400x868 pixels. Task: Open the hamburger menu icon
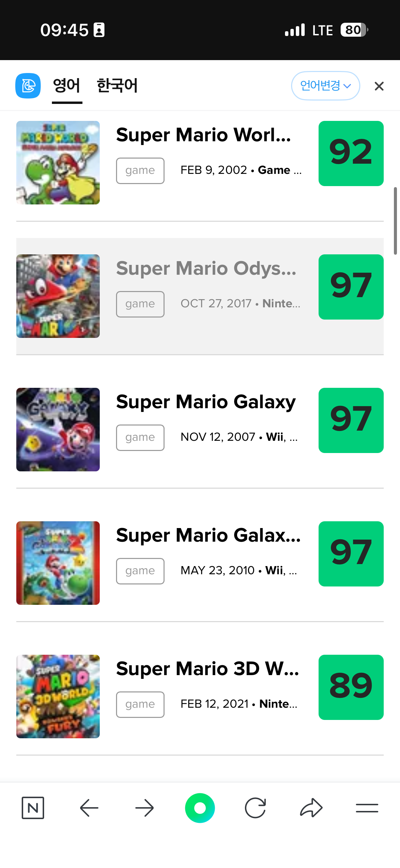(367, 808)
